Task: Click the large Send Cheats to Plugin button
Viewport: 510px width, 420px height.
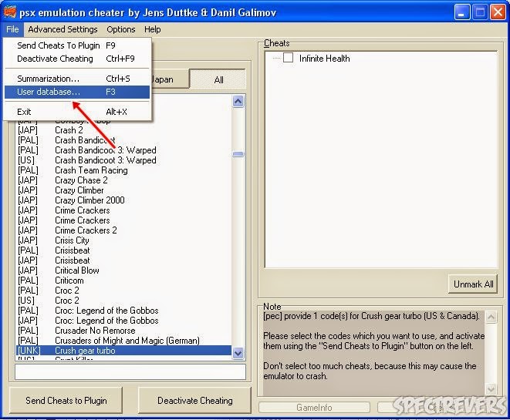Action: 66,401
